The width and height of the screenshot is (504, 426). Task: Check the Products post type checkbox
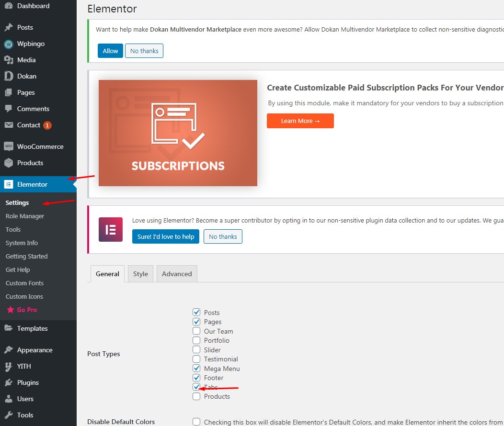click(x=196, y=396)
